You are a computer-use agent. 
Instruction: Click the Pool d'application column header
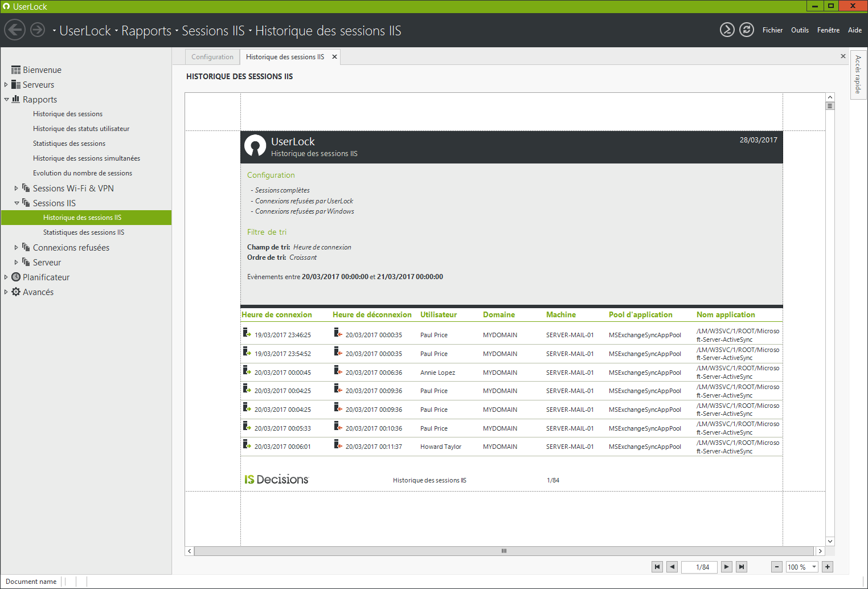tap(640, 314)
